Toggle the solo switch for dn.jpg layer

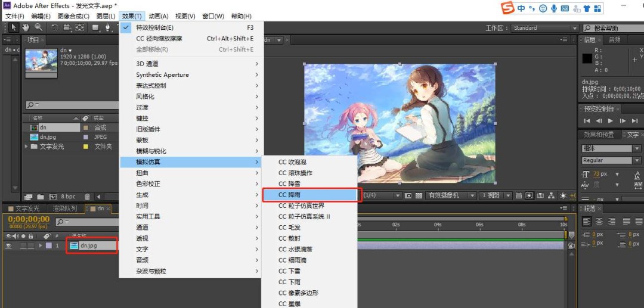click(23, 245)
